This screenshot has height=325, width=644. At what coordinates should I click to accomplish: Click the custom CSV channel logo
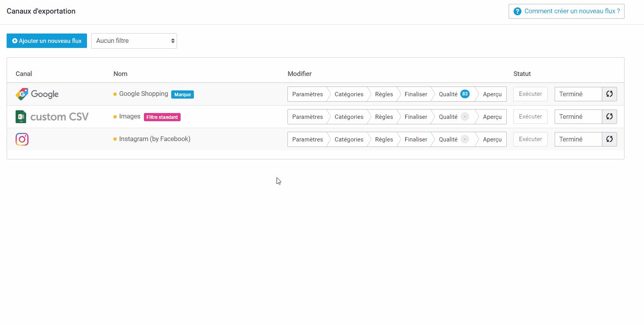(52, 117)
